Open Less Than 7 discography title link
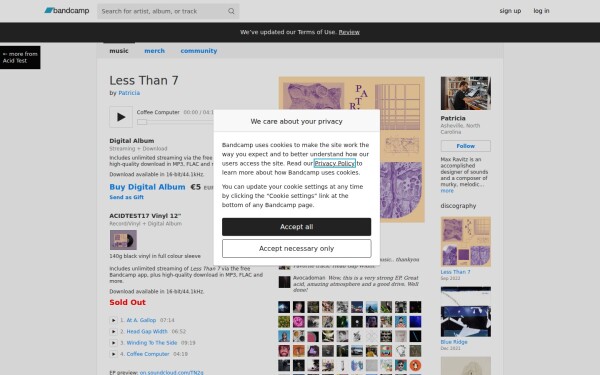The width and height of the screenshot is (600, 375). click(x=455, y=272)
